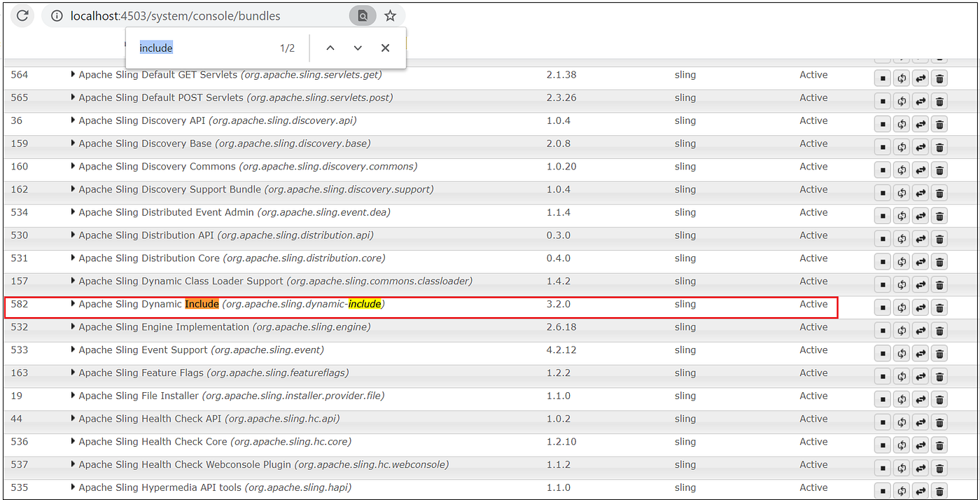Update the Sling Default POST Servlets bundle
This screenshot has width=980, height=500.
pyautogui.click(x=920, y=101)
